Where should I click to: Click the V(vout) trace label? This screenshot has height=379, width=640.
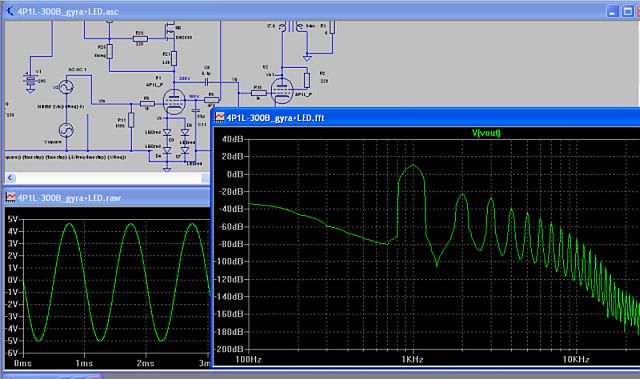click(x=486, y=133)
